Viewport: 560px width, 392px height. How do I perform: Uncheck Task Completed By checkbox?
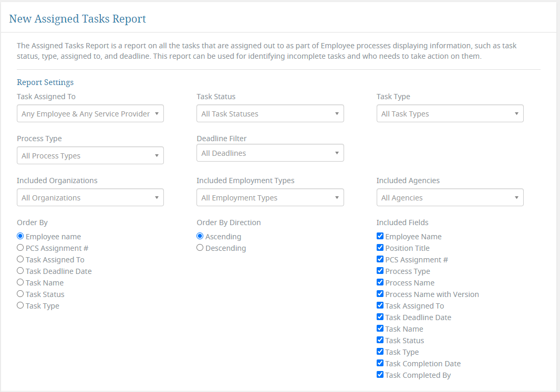(x=380, y=375)
